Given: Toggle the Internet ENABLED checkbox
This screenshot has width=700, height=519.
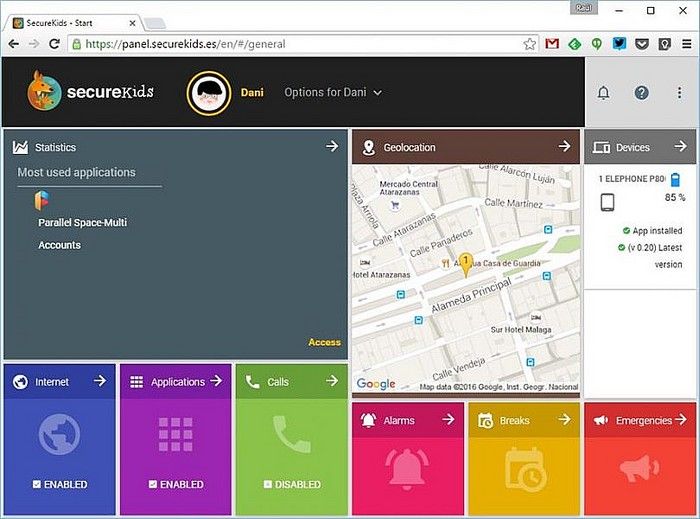Looking at the screenshot, I should [37, 485].
